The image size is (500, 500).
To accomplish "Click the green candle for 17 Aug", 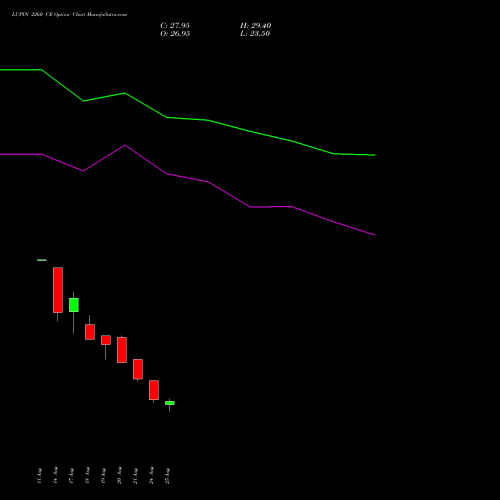I will pos(74,305).
